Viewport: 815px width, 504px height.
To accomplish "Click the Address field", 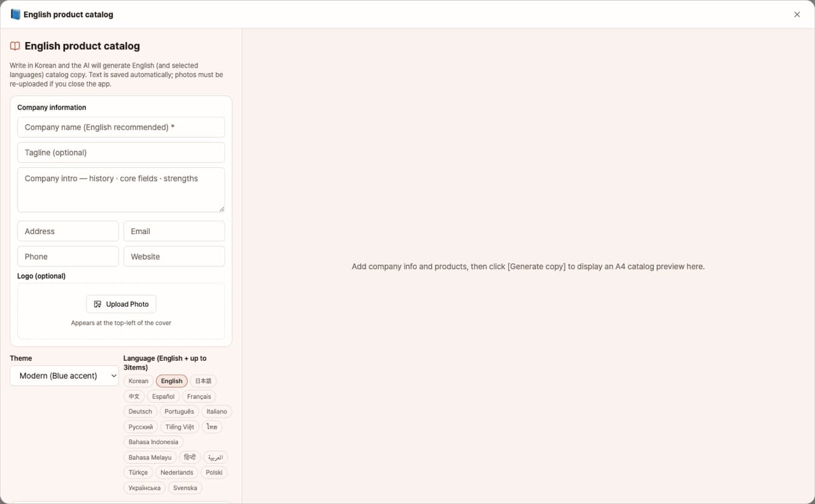I will point(68,231).
